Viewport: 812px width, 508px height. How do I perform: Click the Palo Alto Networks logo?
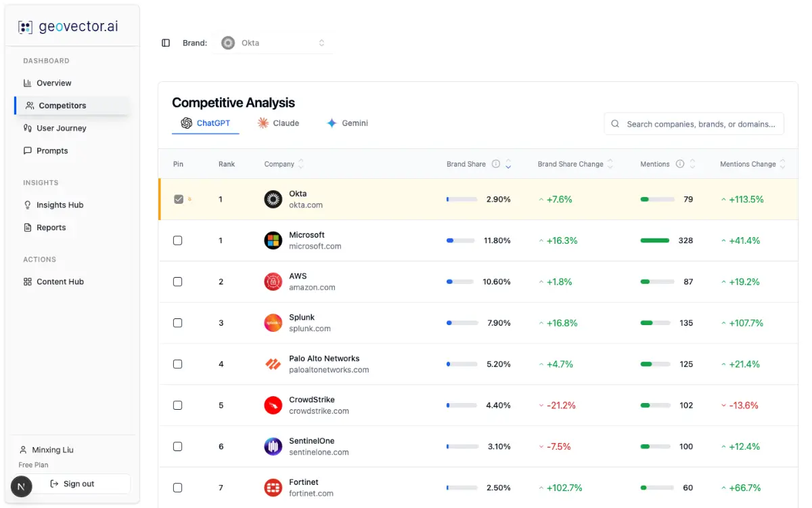tap(273, 364)
